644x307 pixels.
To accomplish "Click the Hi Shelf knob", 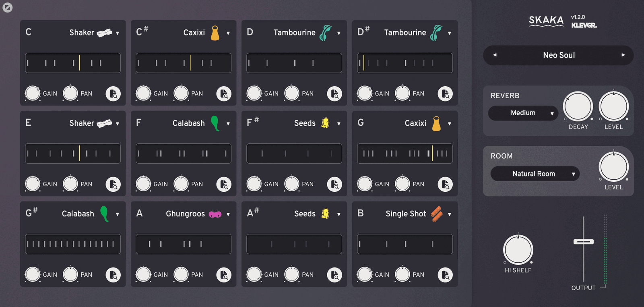I will [518, 250].
